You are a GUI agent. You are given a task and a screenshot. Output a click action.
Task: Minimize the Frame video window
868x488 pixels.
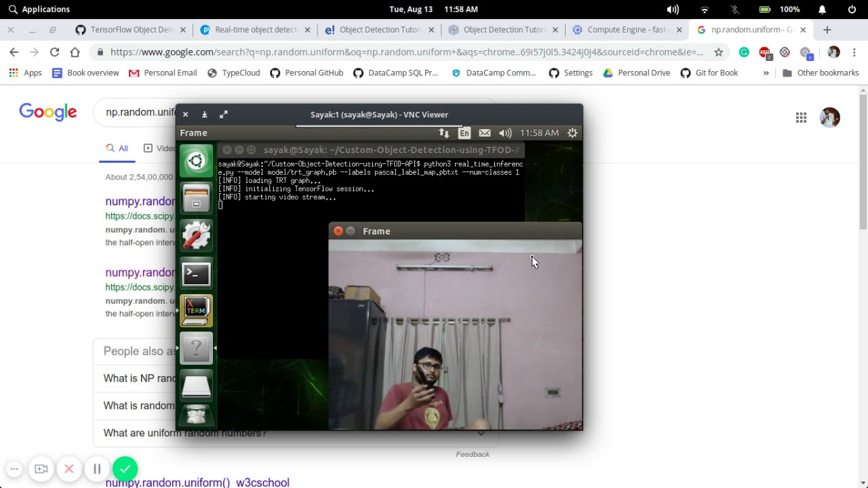pyautogui.click(x=351, y=231)
